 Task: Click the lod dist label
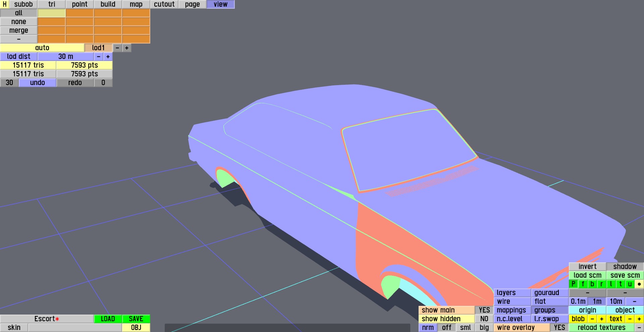tap(19, 57)
